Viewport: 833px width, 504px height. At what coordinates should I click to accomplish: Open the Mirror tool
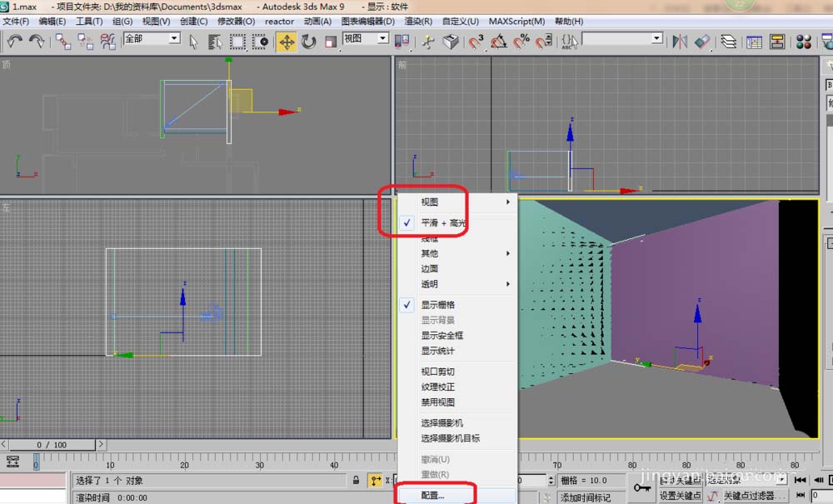coord(680,42)
